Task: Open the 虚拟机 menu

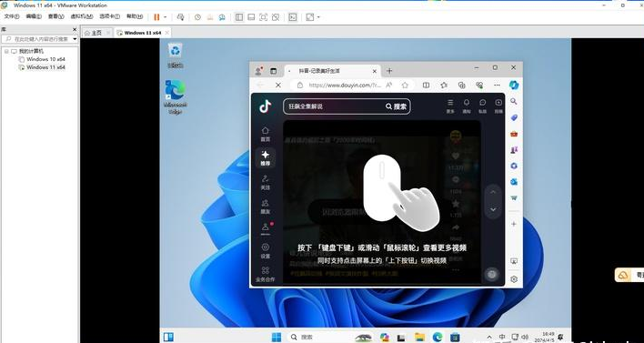Action: click(81, 17)
